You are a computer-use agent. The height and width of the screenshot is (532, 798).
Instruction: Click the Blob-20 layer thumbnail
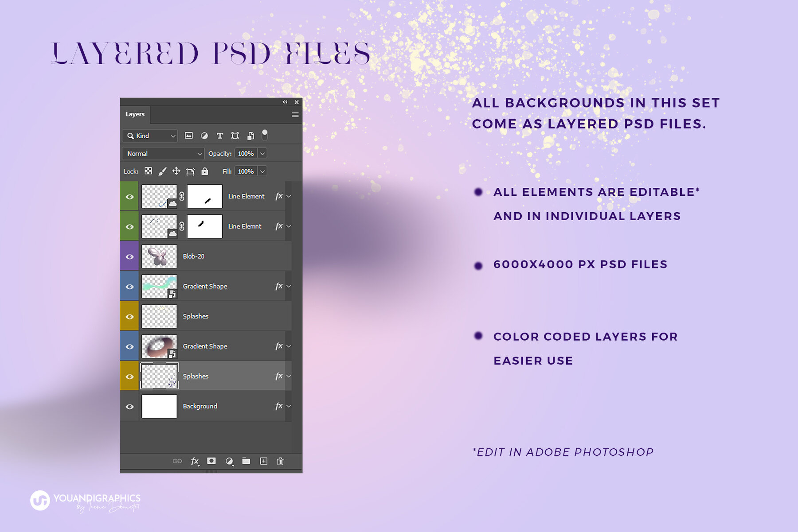[x=159, y=256]
